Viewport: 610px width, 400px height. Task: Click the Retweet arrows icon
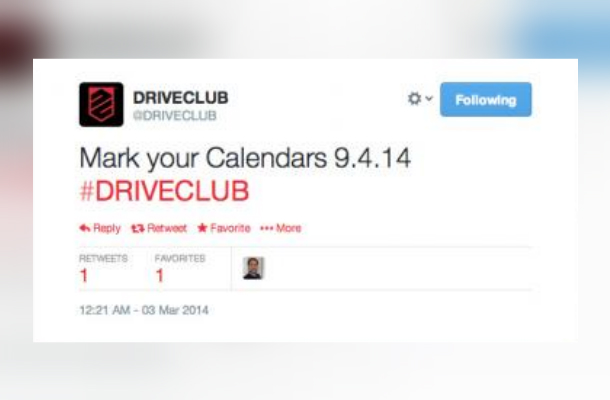point(138,228)
